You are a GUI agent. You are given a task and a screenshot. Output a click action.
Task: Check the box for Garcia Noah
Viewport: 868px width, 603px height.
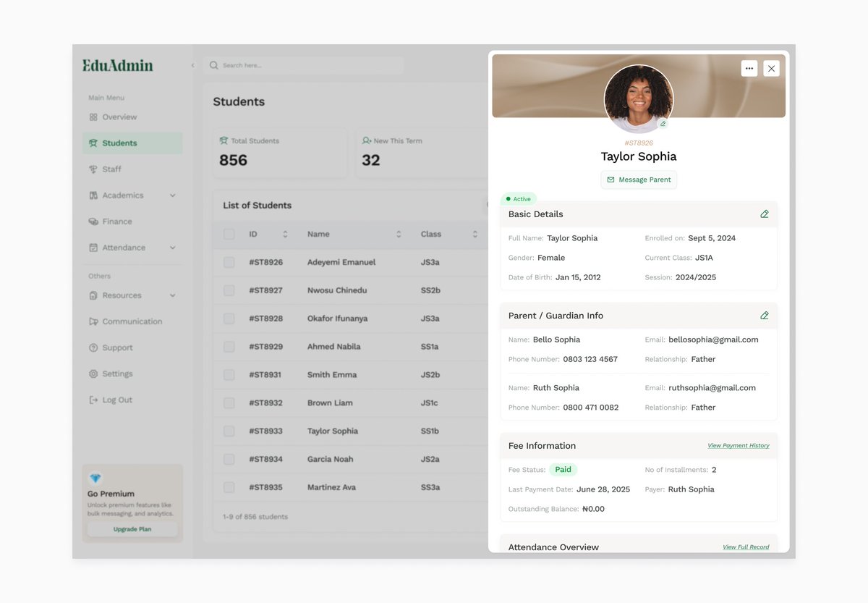click(x=229, y=459)
